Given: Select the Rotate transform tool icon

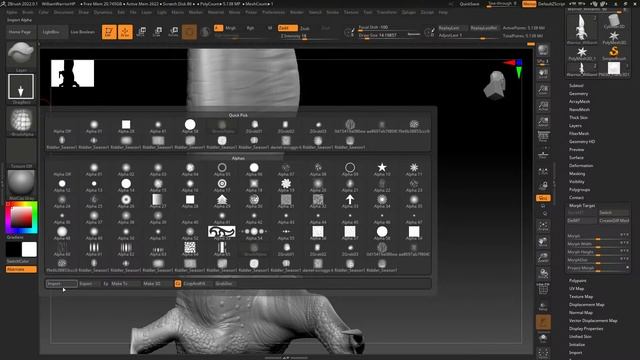Looking at the screenshot, I should [173, 32].
